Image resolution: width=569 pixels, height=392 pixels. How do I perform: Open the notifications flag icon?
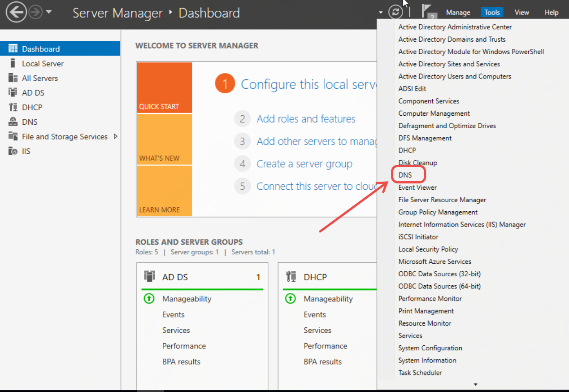[428, 12]
